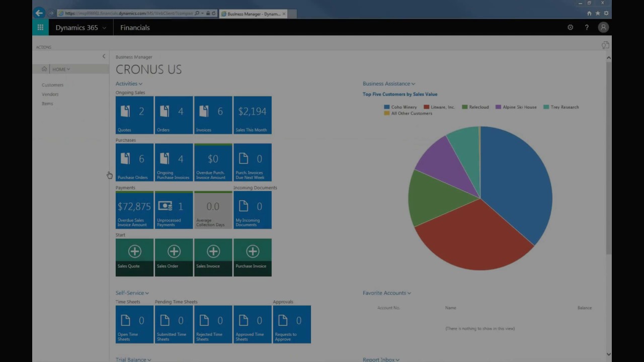Open the Quotes tile showing 2

[134, 115]
